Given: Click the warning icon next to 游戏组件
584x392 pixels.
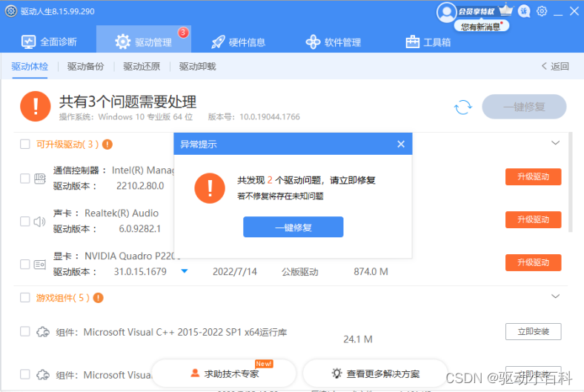Looking at the screenshot, I should click(98, 298).
